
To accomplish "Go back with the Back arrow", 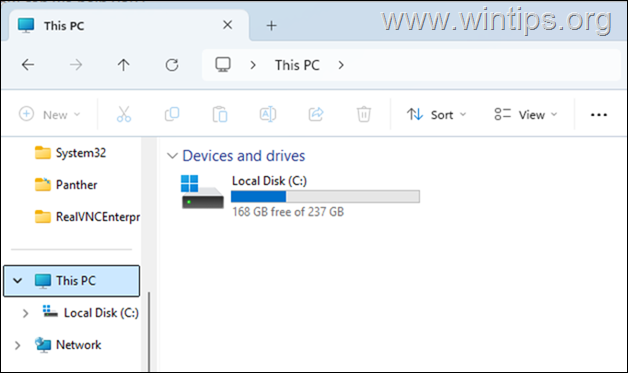I will point(28,65).
